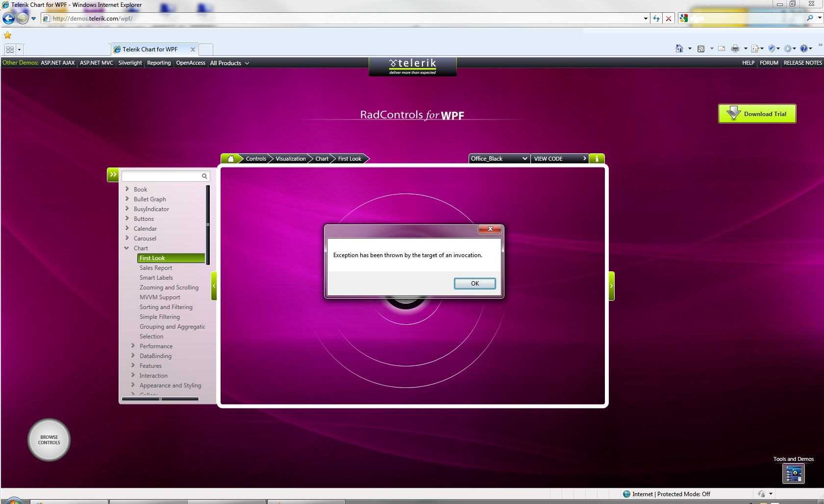Viewport: 824px width, 504px height.
Task: Select the First Look breadcrumb item
Action: (350, 159)
